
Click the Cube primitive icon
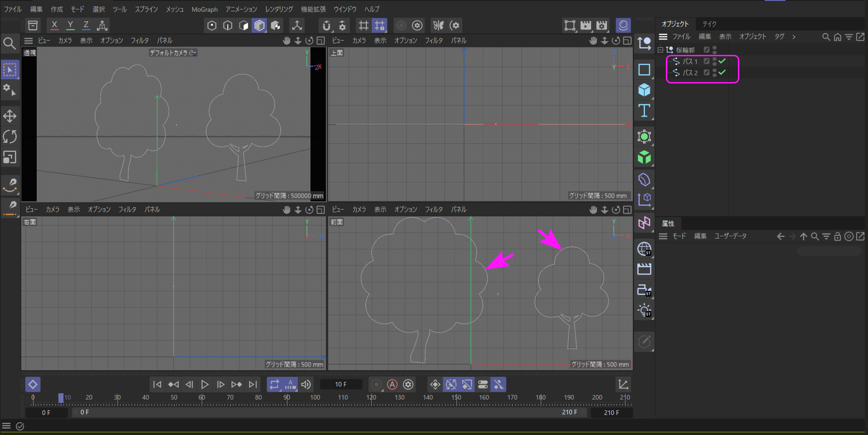(x=644, y=90)
